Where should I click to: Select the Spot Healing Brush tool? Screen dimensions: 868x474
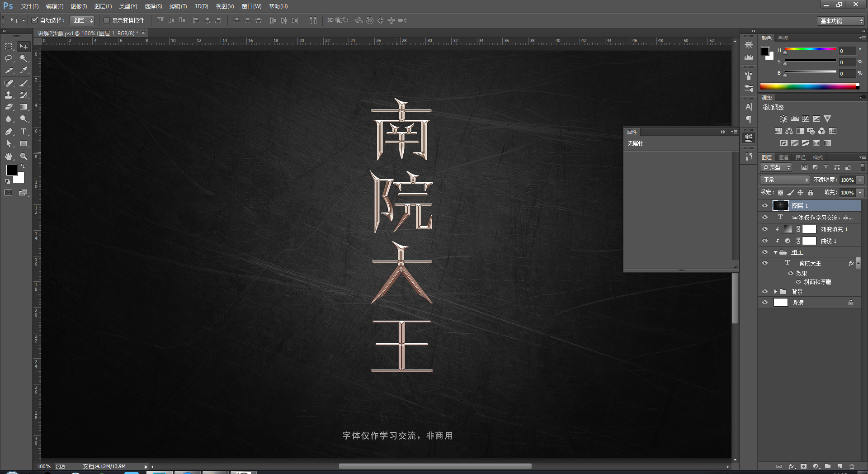pos(9,83)
